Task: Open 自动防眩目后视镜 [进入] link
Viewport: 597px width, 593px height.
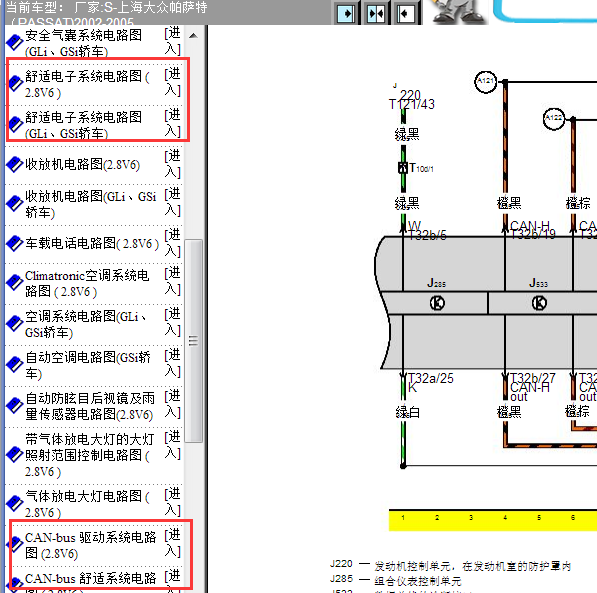Action: pos(172,404)
